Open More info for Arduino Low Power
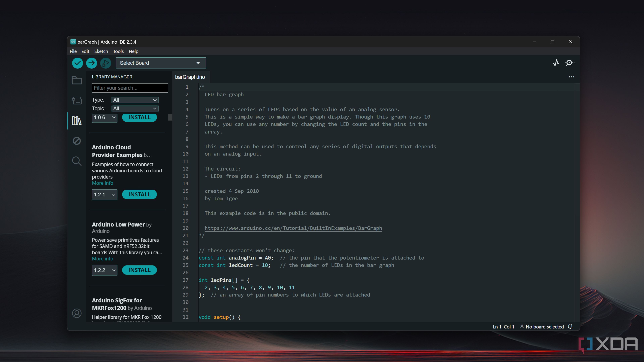The width and height of the screenshot is (644, 362). tap(102, 259)
